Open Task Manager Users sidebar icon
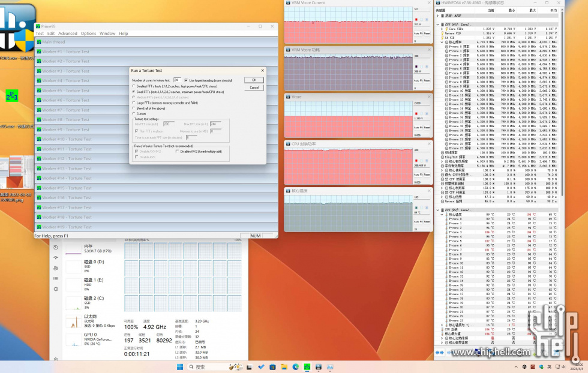This screenshot has height=373, width=588. click(x=56, y=269)
